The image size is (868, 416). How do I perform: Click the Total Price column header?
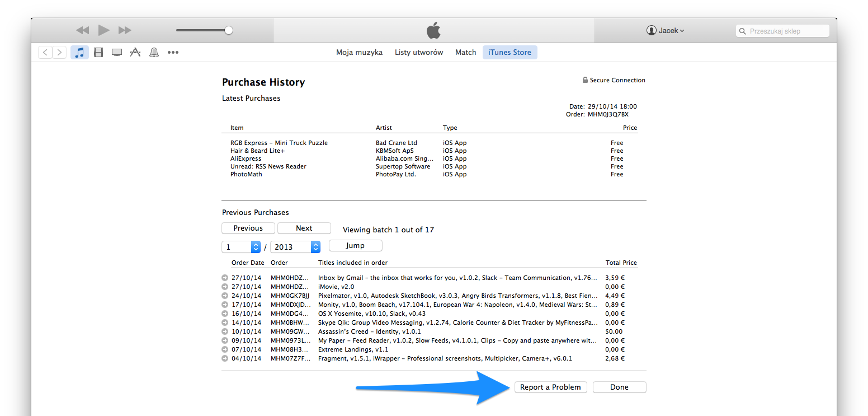[x=621, y=263]
